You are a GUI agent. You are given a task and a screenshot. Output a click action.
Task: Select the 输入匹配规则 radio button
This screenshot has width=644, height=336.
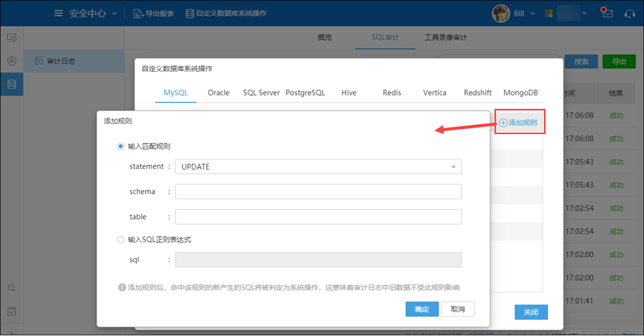(121, 146)
